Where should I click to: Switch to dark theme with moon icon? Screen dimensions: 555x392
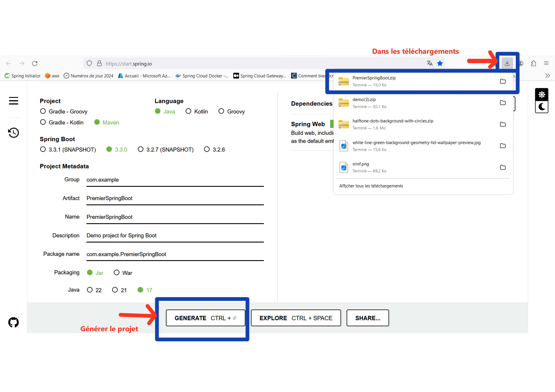542,107
